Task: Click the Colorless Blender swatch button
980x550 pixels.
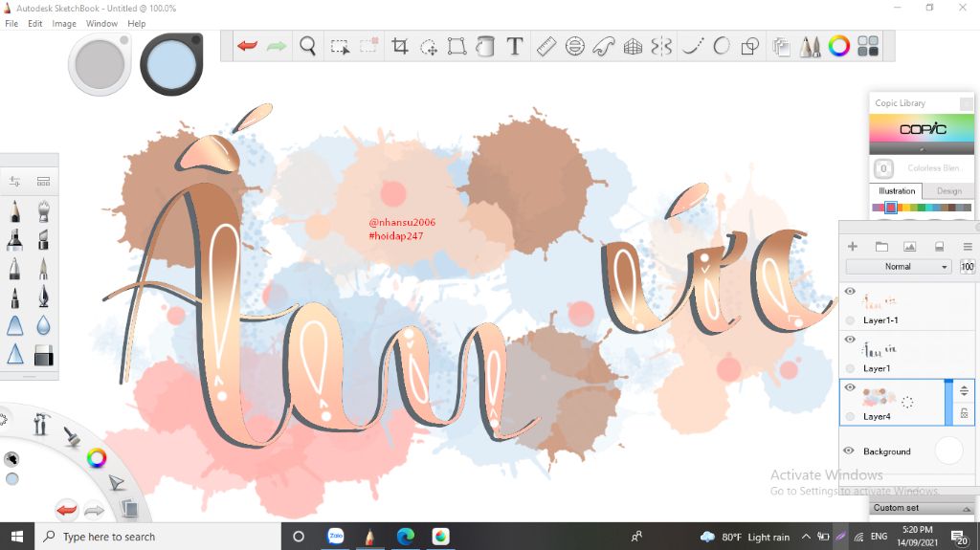Action: (x=883, y=168)
